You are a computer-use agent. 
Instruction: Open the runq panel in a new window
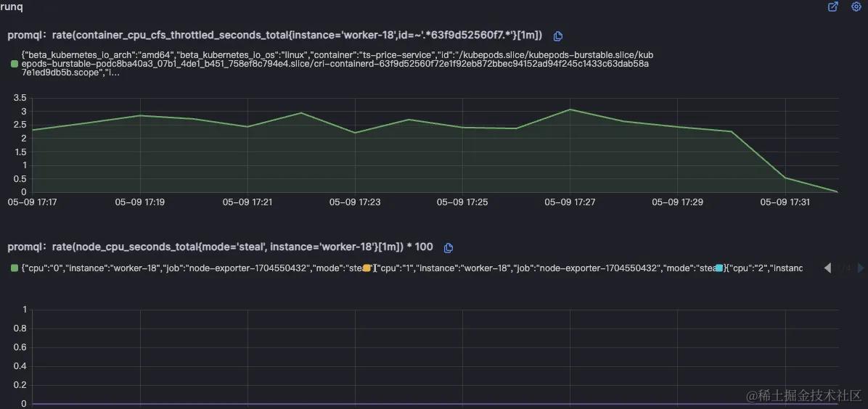tap(832, 7)
